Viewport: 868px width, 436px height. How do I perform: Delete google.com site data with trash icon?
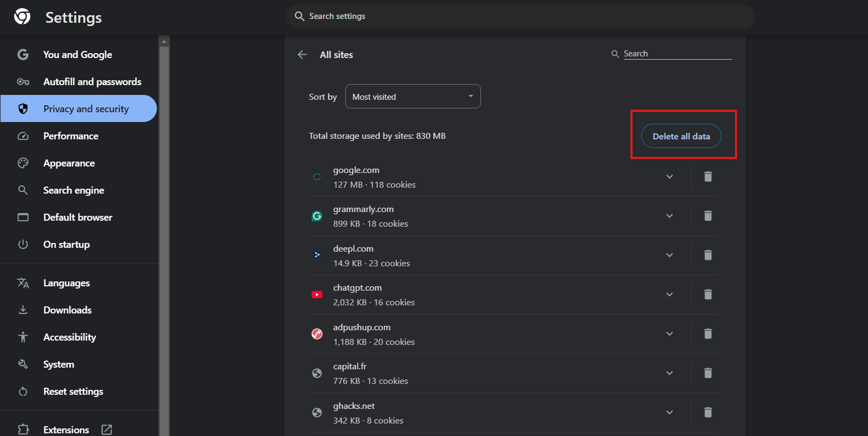tap(708, 177)
